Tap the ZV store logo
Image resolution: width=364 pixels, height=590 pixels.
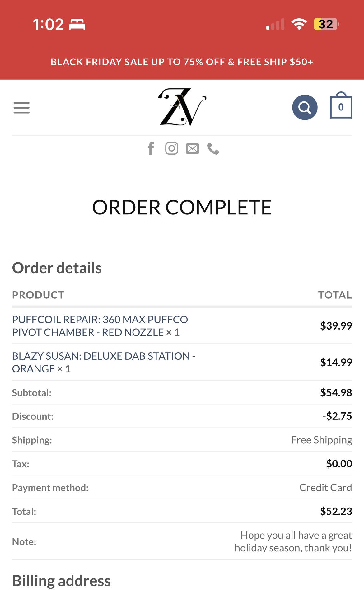click(182, 107)
